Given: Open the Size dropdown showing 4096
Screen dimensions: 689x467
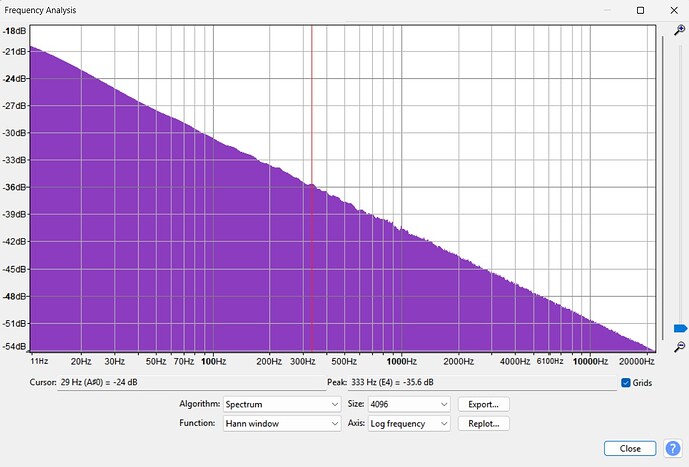Looking at the screenshot, I should (410, 404).
